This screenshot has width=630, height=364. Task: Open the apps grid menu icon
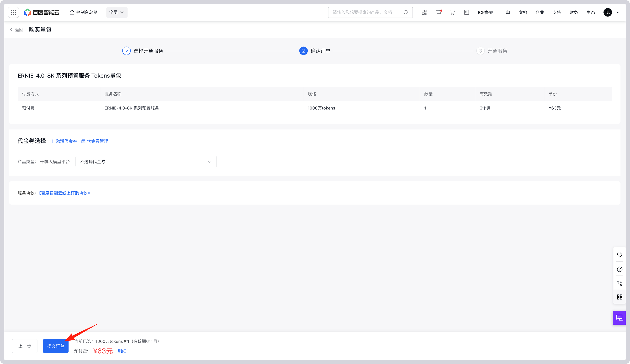tap(13, 12)
